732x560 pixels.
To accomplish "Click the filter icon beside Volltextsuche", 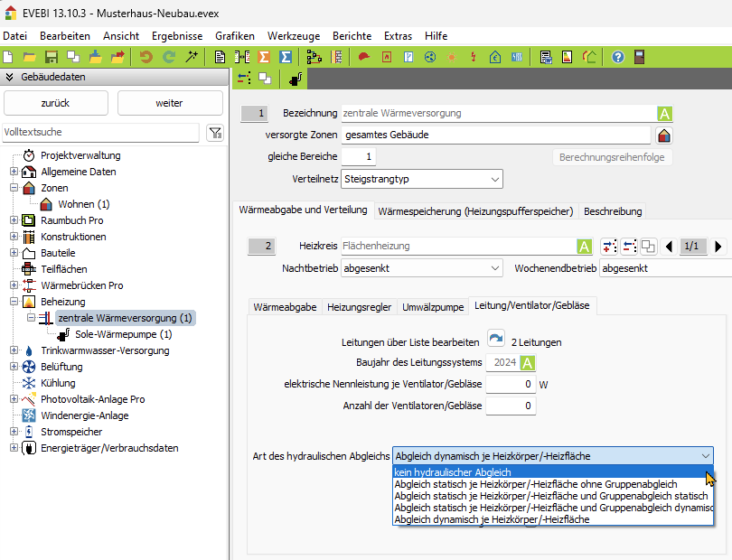I will pos(215,133).
